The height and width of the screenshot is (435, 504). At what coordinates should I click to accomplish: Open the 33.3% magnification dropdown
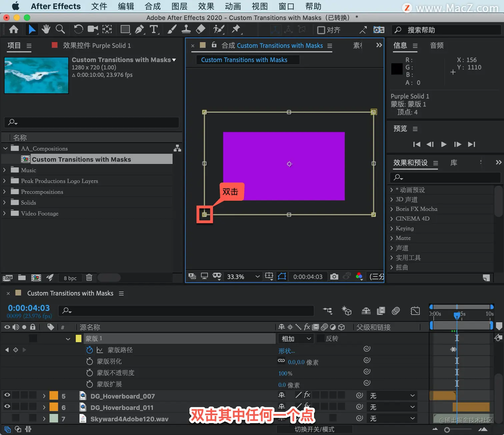pyautogui.click(x=243, y=277)
